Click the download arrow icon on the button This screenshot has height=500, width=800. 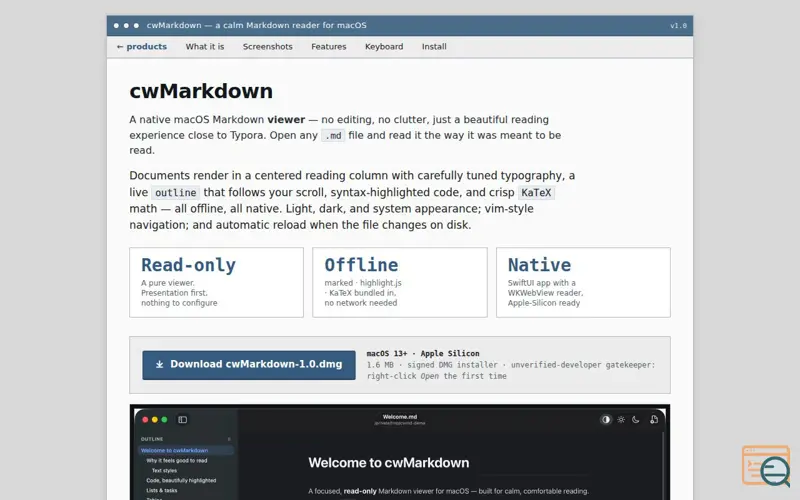160,364
